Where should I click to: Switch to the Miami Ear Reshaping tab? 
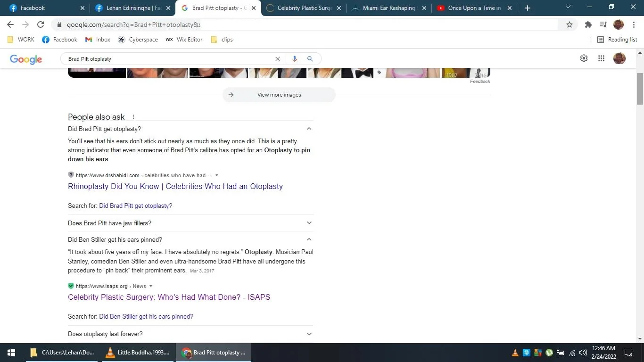tap(388, 8)
